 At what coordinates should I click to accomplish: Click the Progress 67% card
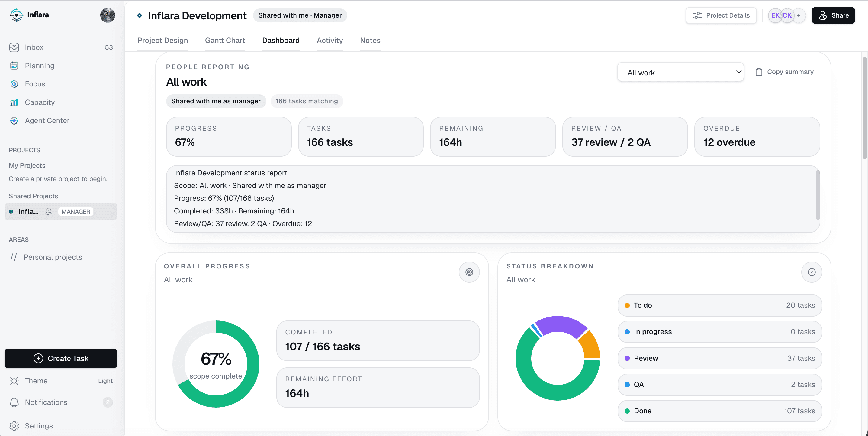229,137
